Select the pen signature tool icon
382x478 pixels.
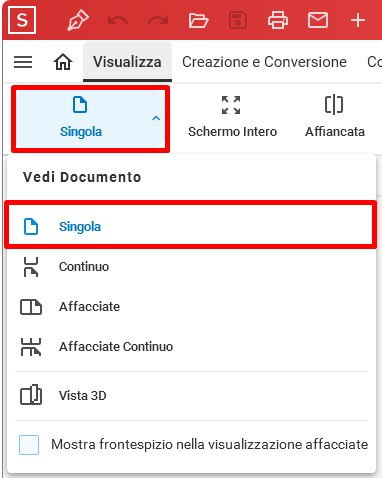tap(78, 20)
